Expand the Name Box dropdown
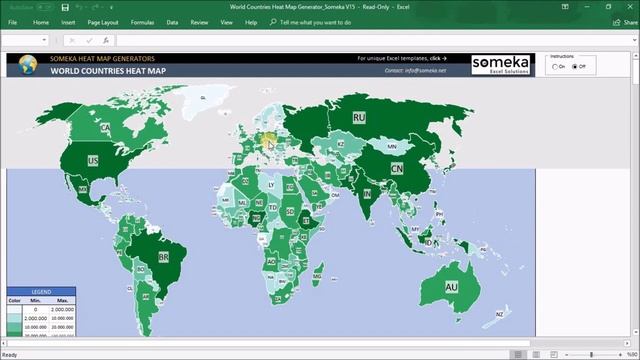 pos(44,40)
